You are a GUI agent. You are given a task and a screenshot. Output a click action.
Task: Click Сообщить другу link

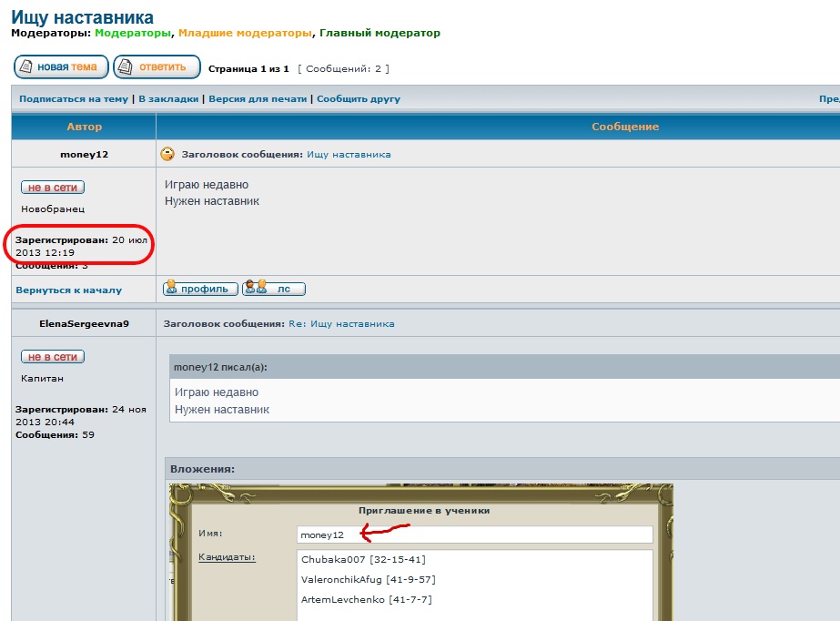(359, 98)
